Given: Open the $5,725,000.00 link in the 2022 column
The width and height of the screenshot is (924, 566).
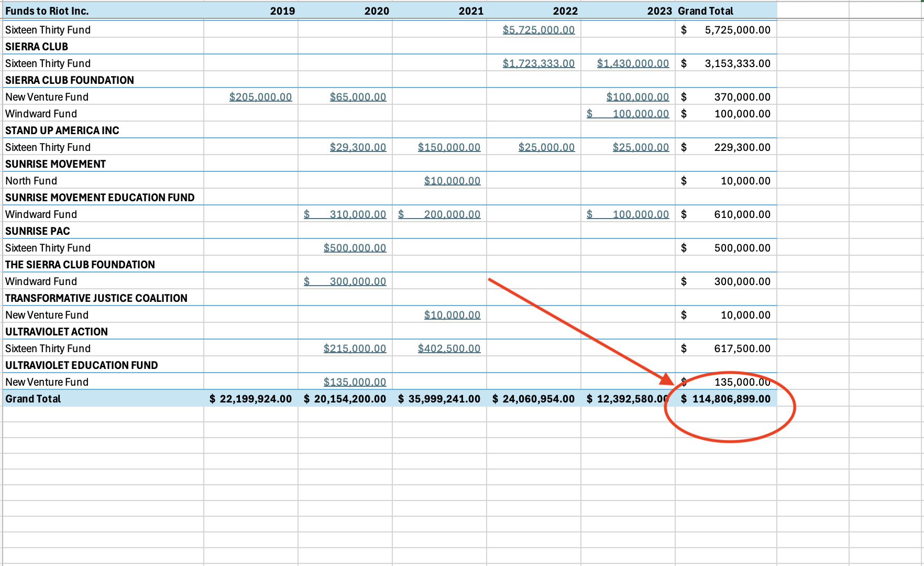Looking at the screenshot, I should 538,30.
